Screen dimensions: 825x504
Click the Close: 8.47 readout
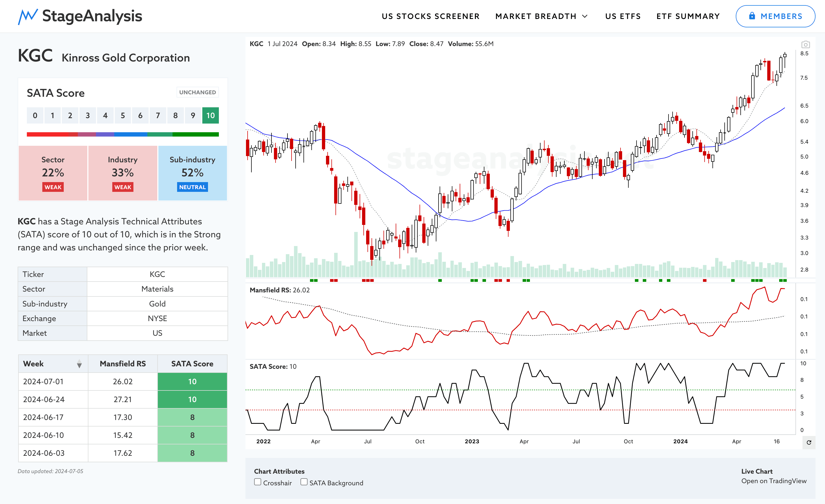click(x=426, y=44)
